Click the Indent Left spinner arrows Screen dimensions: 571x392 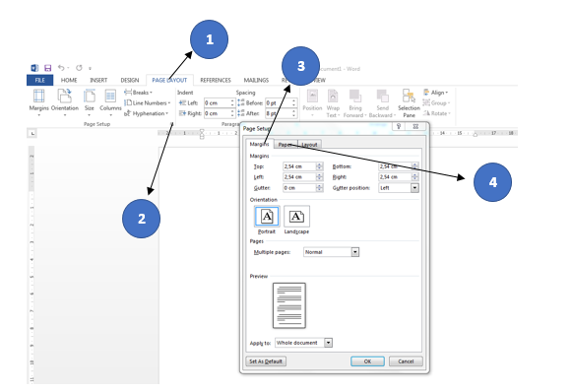click(x=232, y=103)
